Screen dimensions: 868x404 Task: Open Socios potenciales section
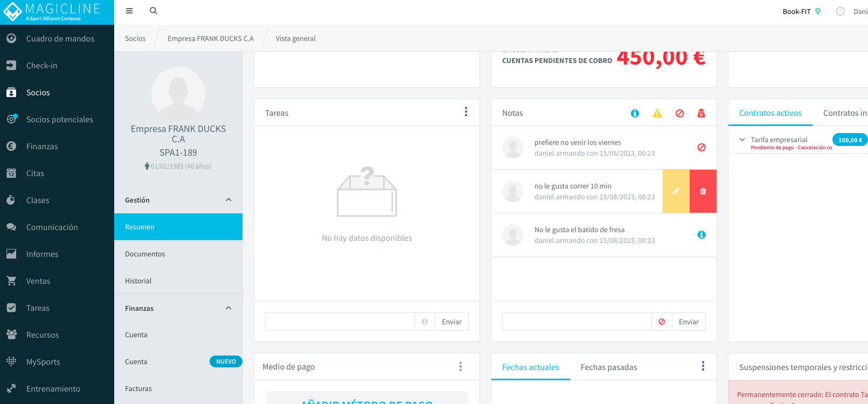click(57, 120)
